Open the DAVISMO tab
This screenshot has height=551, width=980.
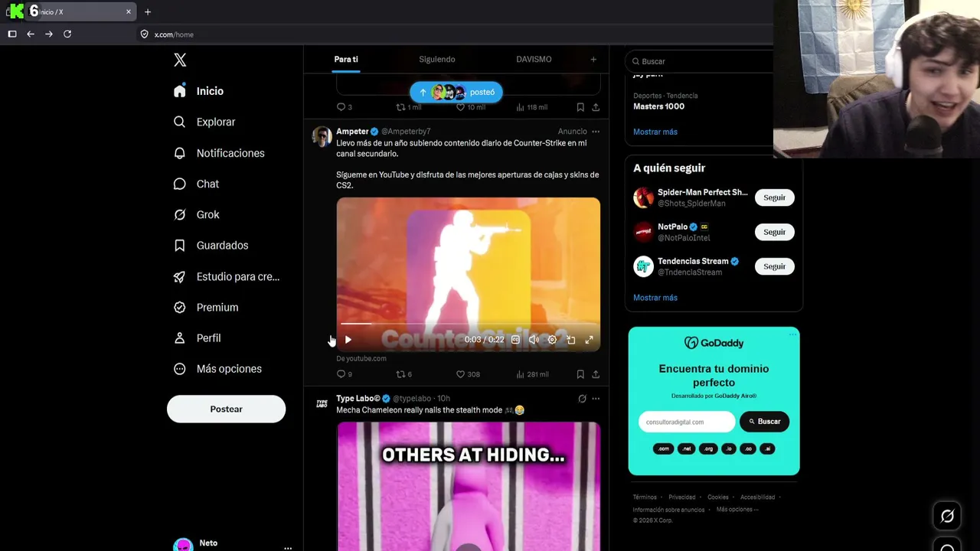pos(534,60)
